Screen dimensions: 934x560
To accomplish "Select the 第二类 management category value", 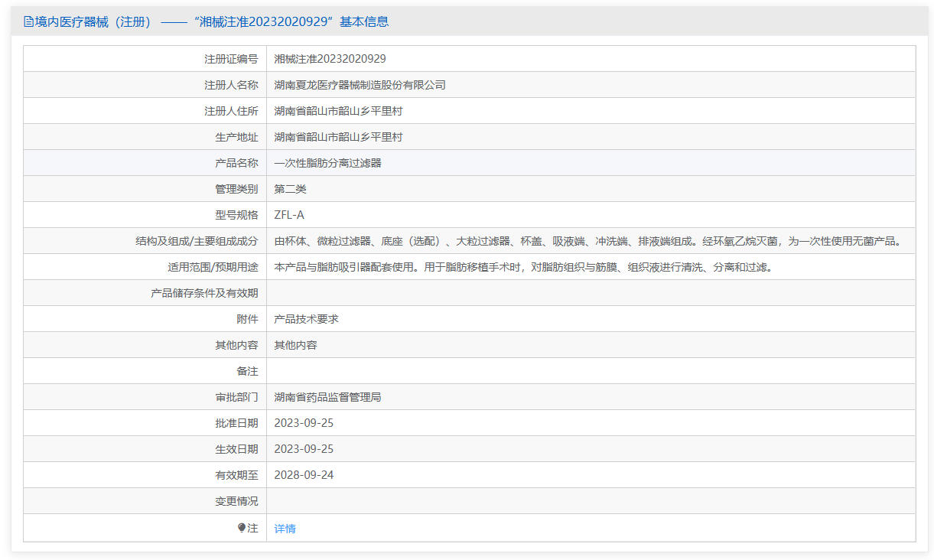I will (291, 189).
